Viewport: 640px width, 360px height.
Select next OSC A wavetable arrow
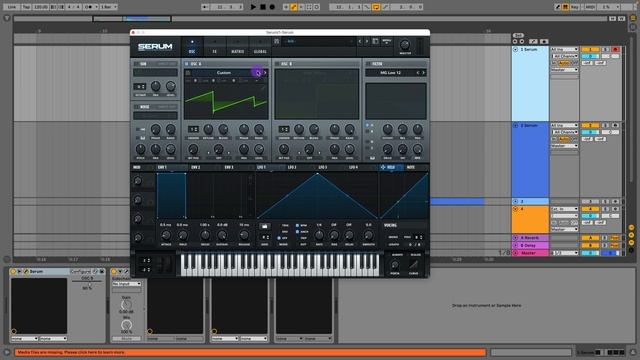pos(265,73)
